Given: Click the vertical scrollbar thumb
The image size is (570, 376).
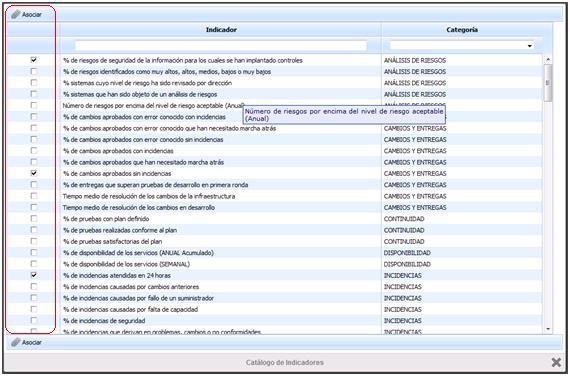Looking at the screenshot, I should [x=548, y=83].
